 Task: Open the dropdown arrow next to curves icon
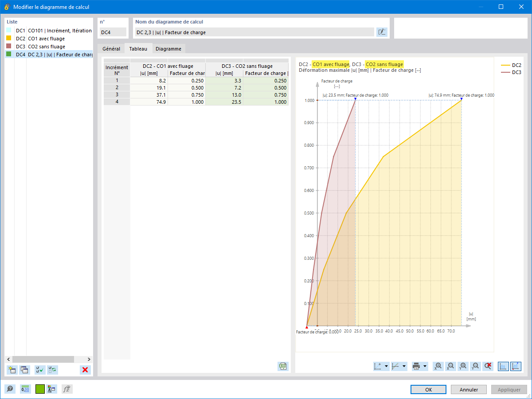pos(404,366)
